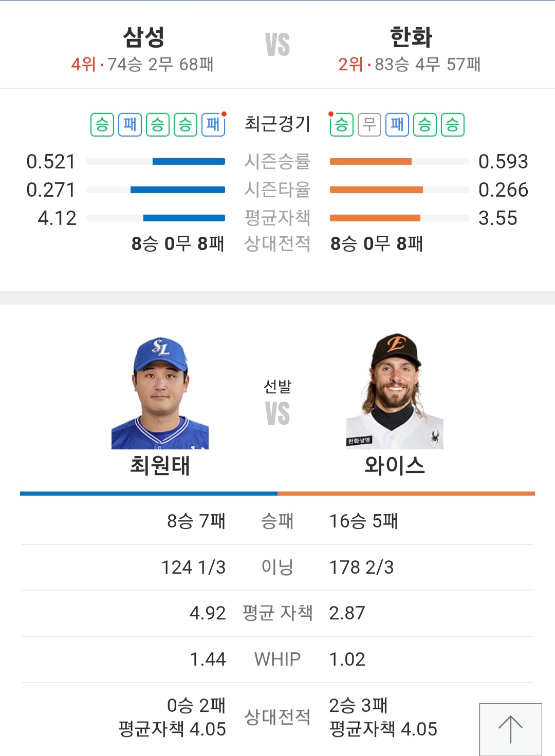
Task: Tap Samsung's leftmost win (승) badge
Action: coord(102,125)
